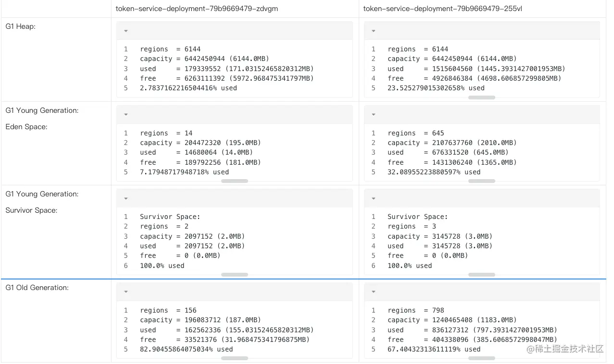Click horizontal scrollbar under zdvgm Old Generation block
614x364 pixels.
pos(235,358)
